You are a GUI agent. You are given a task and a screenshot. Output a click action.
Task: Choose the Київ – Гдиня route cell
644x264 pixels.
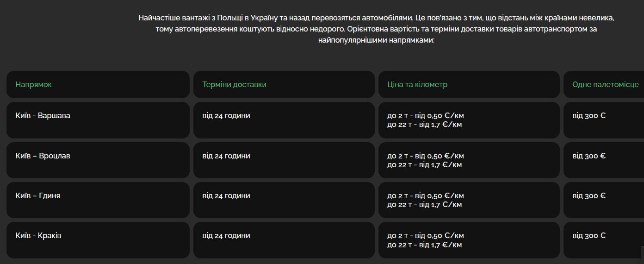coord(98,200)
